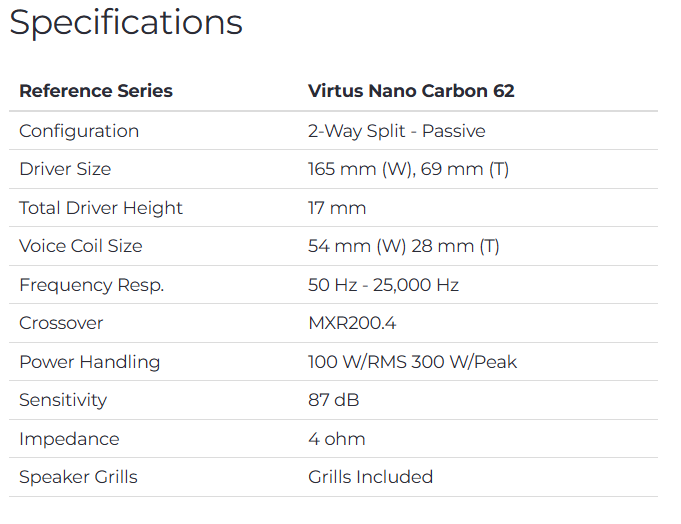
Task: Select the 100 W/RMS 300 W/Peak value
Action: pos(412,362)
